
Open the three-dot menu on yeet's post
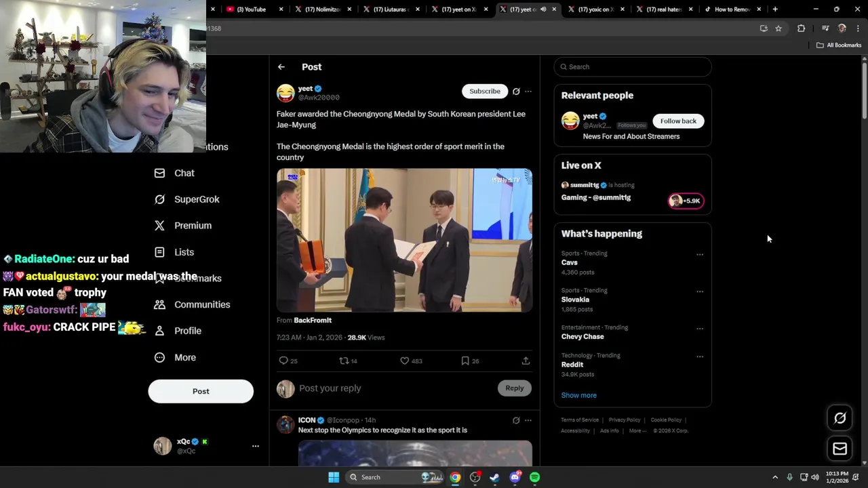pyautogui.click(x=528, y=91)
